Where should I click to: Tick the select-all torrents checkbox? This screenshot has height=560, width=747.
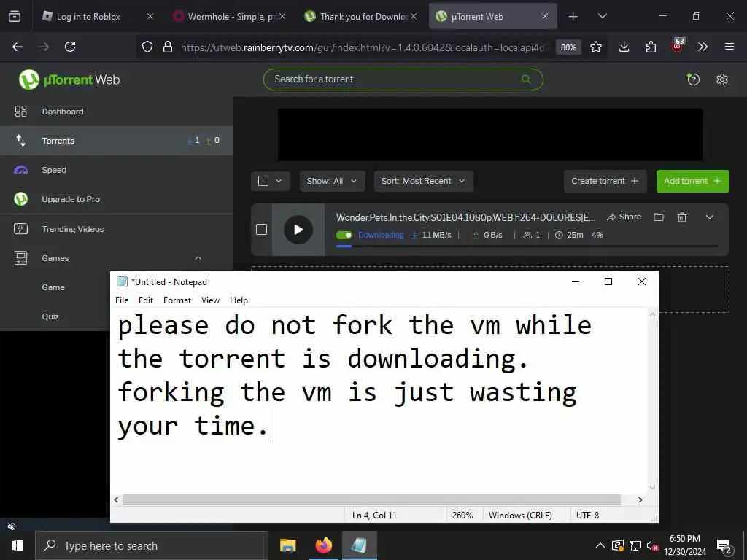pos(263,181)
